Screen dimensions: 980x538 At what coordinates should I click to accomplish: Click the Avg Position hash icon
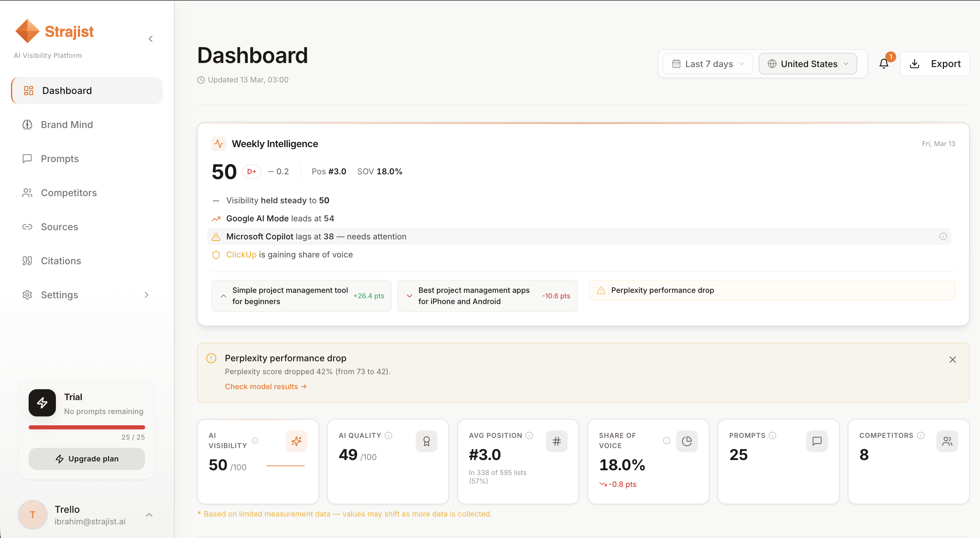556,441
